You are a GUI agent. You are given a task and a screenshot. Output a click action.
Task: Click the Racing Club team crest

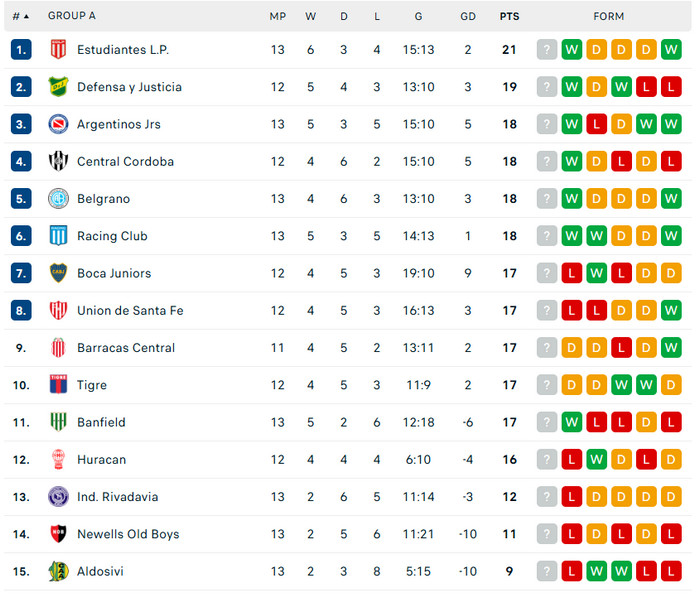click(x=58, y=236)
